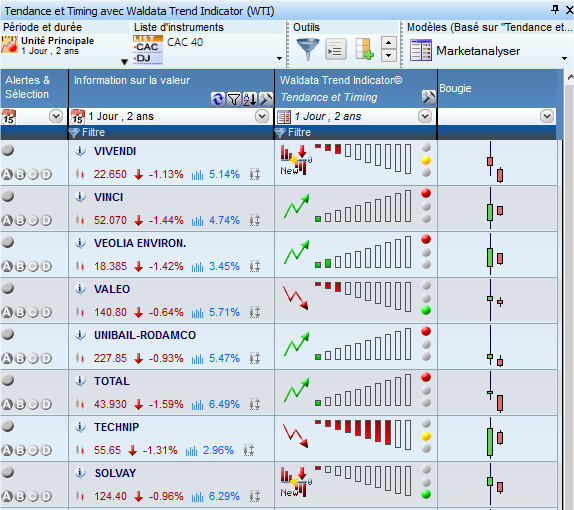Open the TECHNIP stock name

(117, 427)
